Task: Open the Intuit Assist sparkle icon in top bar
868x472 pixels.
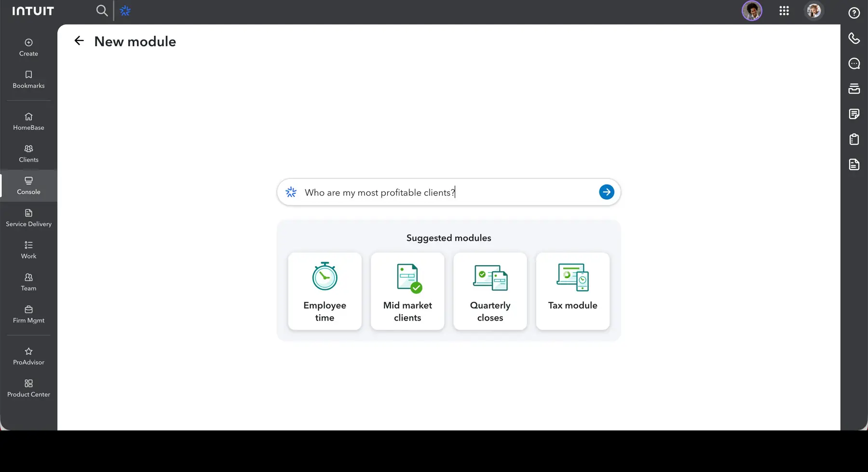Action: pyautogui.click(x=125, y=11)
